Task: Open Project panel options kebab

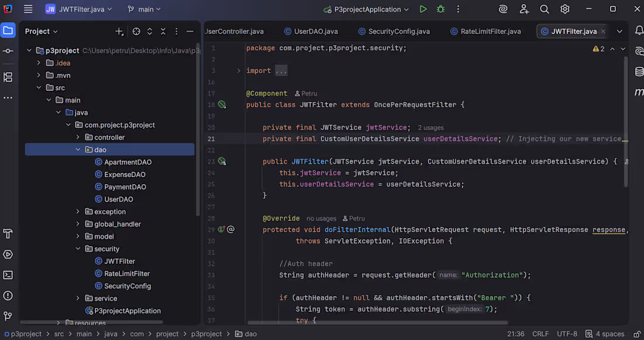Action: [x=177, y=31]
